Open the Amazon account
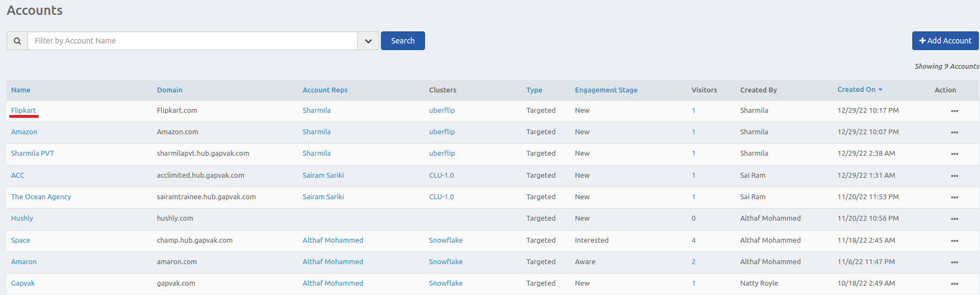This screenshot has width=980, height=295. coord(24,132)
